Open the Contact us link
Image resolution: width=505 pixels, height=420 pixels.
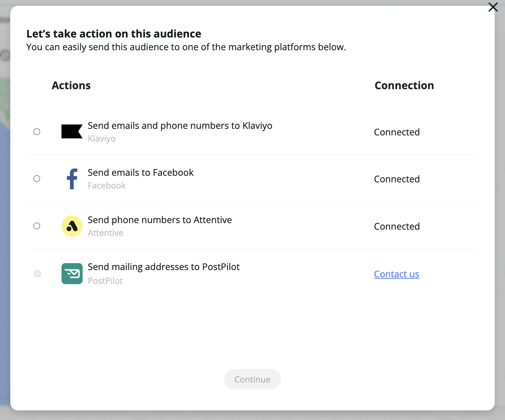coord(397,274)
